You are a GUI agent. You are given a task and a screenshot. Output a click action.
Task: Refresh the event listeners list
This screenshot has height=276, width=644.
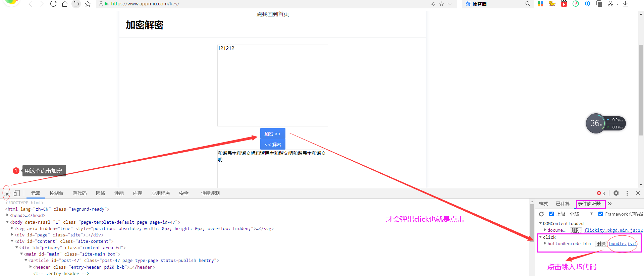(x=541, y=214)
